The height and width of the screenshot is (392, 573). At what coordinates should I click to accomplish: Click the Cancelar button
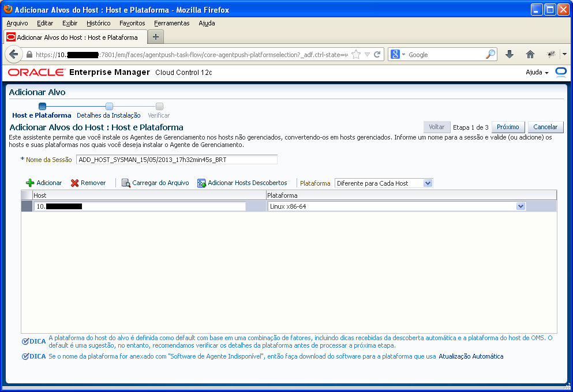[545, 127]
